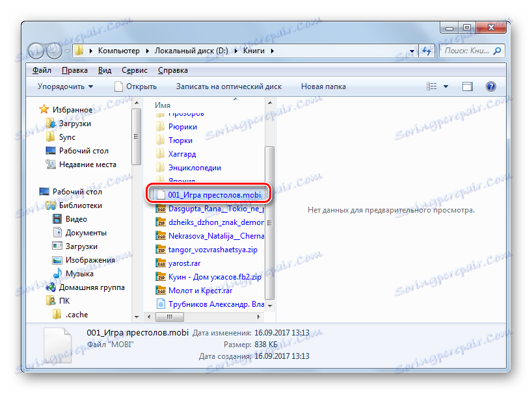The image size is (532, 394).
Task: Select Dasgupta_Rana__Tokio_ne_p archive
Action: click(209, 209)
